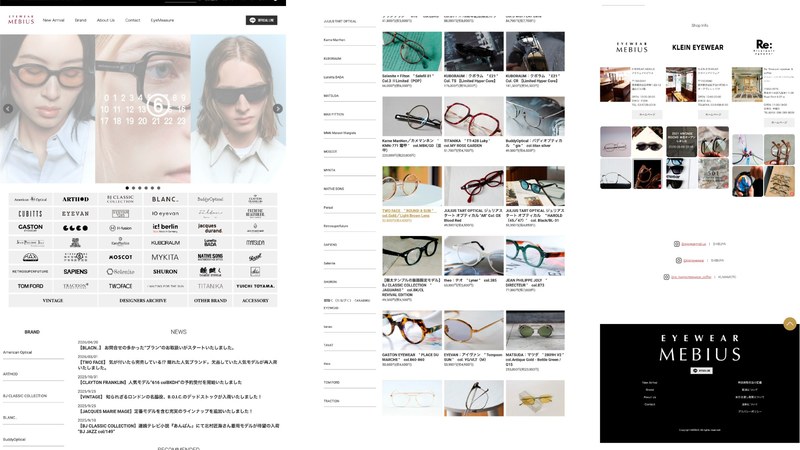The width and height of the screenshot is (800, 450).
Task: Open the GASTON brand logo tile
Action: (31, 228)
